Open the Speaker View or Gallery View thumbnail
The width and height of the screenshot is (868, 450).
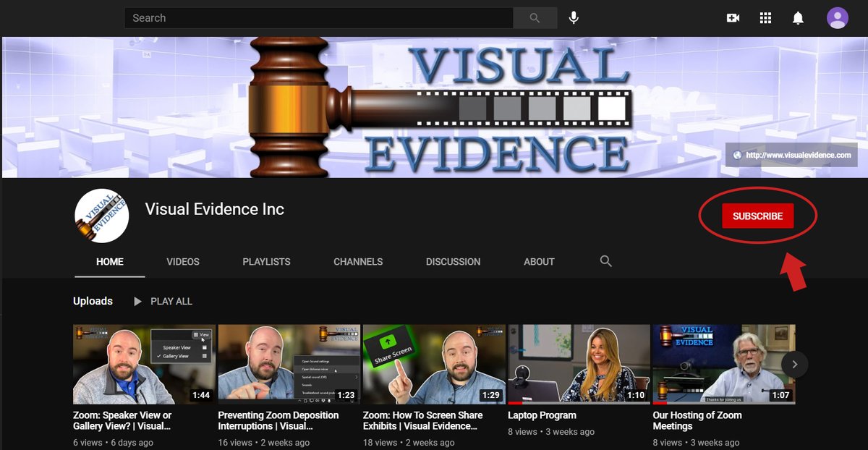click(144, 364)
